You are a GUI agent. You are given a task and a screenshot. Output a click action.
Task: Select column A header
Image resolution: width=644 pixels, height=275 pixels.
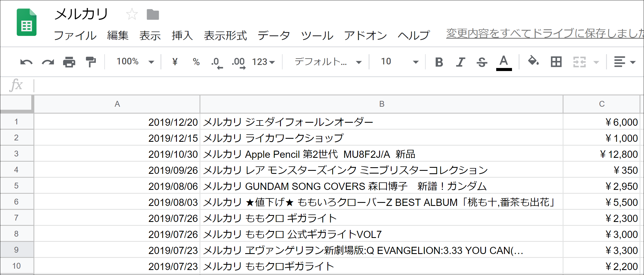(117, 104)
